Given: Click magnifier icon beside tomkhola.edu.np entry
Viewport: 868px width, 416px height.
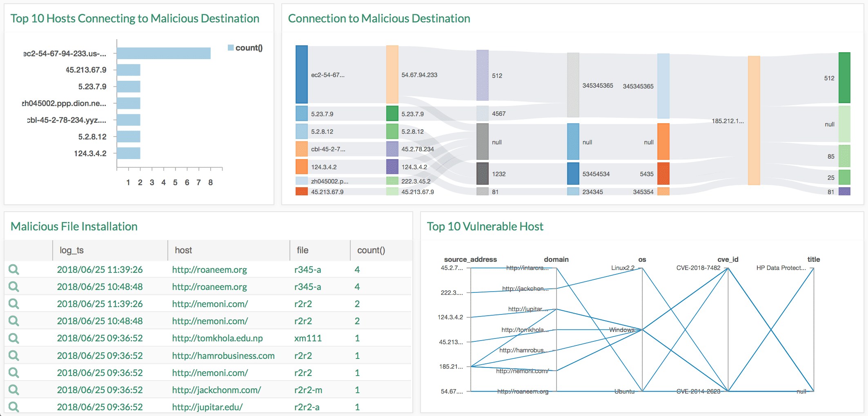Looking at the screenshot, I should 13,338.
